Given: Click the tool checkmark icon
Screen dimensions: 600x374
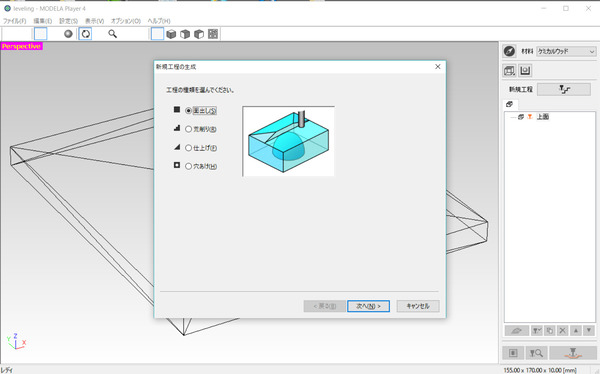Looking at the screenshot, I should 537,330.
